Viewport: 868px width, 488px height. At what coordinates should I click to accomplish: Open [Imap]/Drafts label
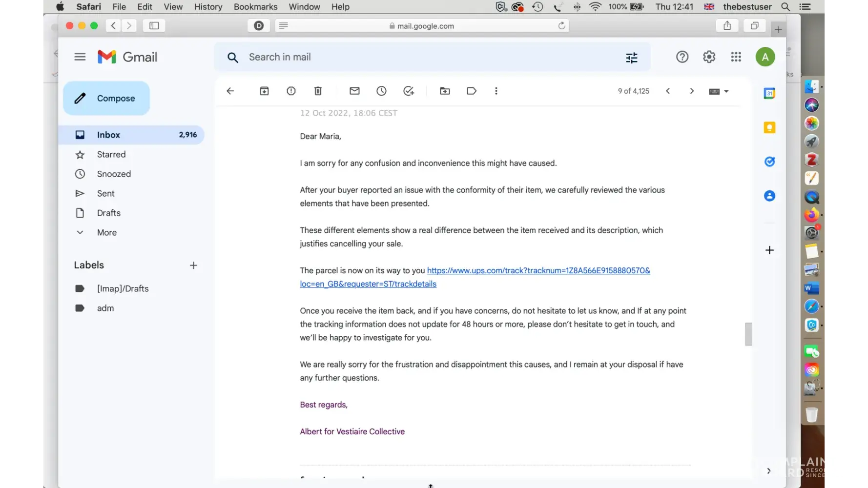coord(123,288)
